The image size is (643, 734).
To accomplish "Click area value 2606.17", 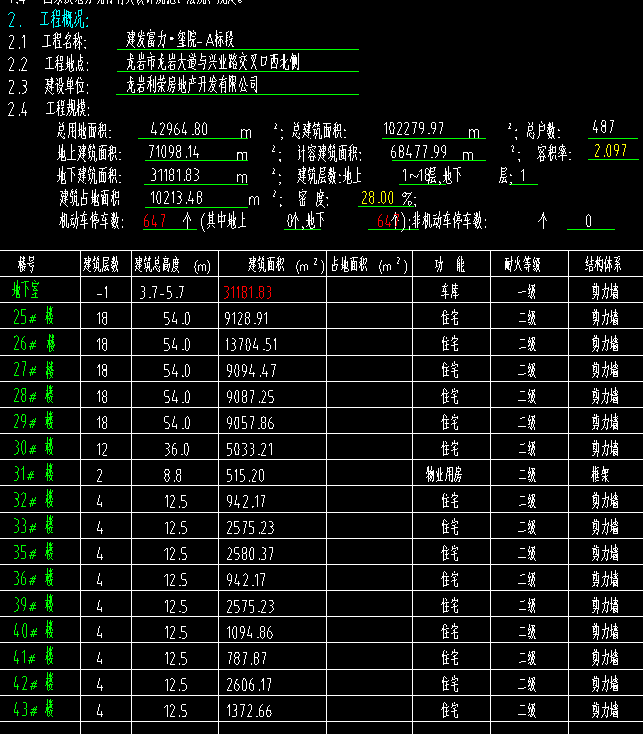I will click(x=249, y=686).
